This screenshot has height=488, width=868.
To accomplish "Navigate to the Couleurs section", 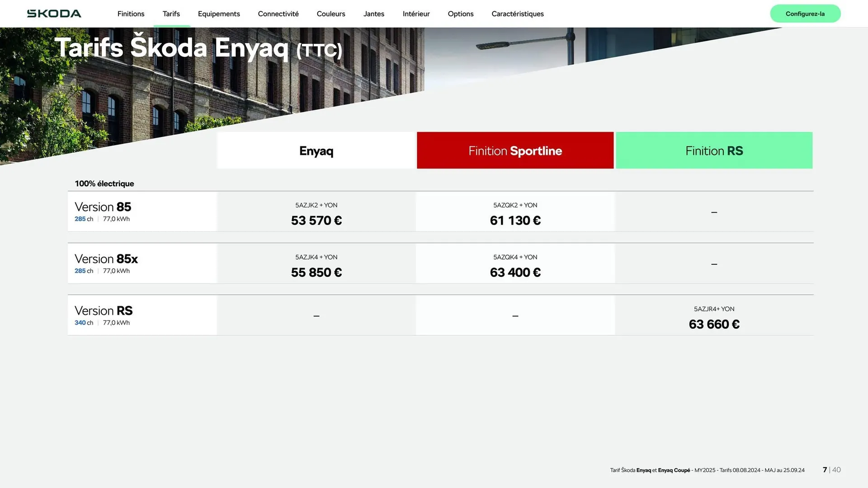I will [330, 14].
